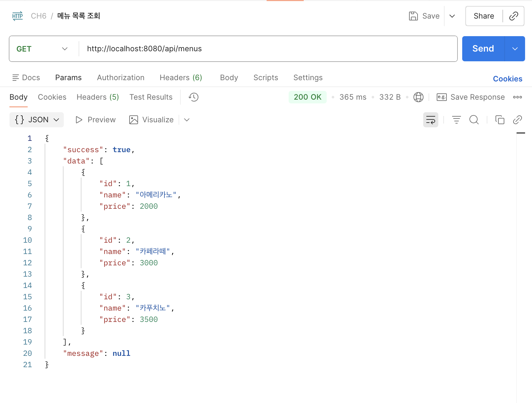Click the "카푸치노" name value
The image size is (532, 403).
[153, 308]
